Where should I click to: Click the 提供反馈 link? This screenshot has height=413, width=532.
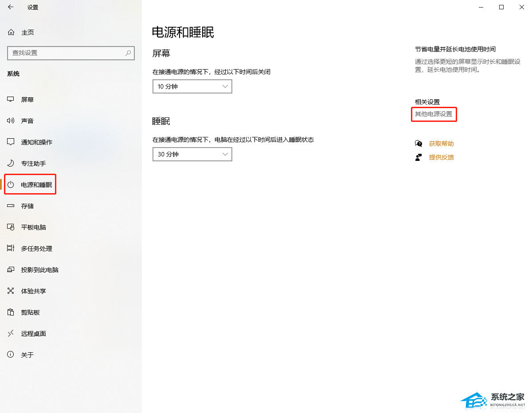[441, 157]
